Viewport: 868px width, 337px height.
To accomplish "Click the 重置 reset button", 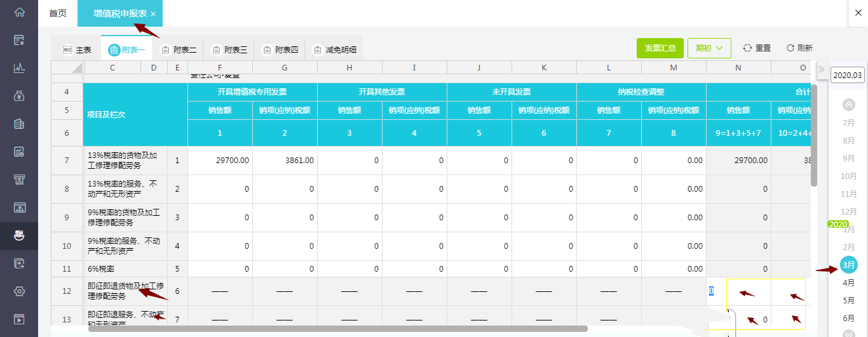I will [757, 48].
